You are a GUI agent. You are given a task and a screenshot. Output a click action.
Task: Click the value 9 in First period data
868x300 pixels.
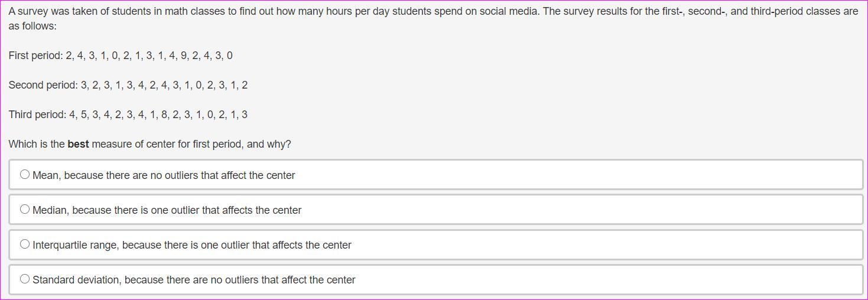[184, 56]
